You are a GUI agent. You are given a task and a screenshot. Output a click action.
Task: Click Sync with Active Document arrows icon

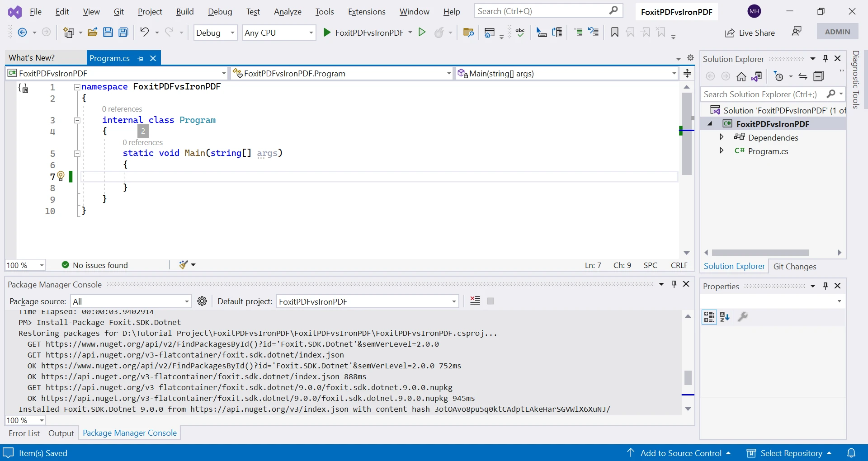click(803, 76)
